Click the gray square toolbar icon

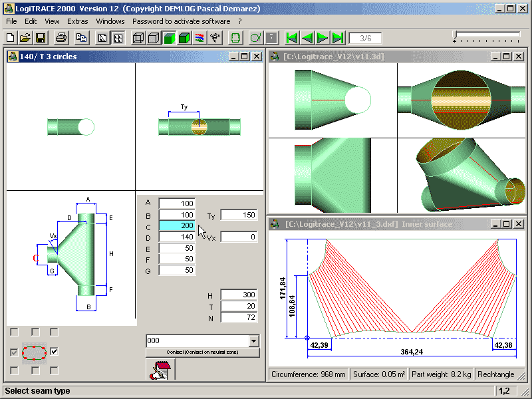coord(271,38)
